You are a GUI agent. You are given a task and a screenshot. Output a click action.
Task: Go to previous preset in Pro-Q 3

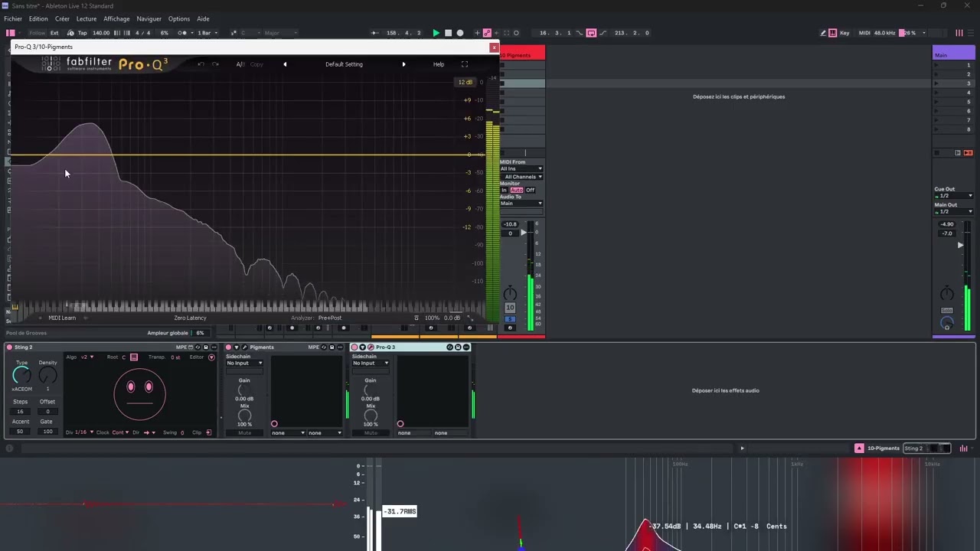pos(285,64)
